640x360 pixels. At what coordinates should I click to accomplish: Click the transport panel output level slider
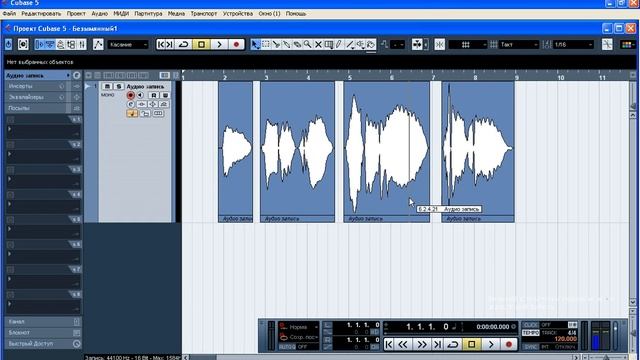(x=616, y=336)
